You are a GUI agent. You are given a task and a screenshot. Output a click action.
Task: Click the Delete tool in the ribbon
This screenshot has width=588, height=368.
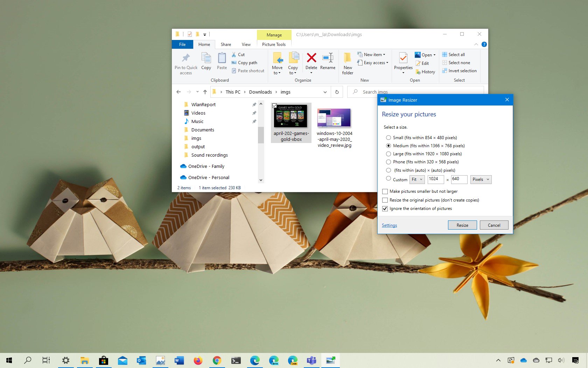(x=311, y=62)
